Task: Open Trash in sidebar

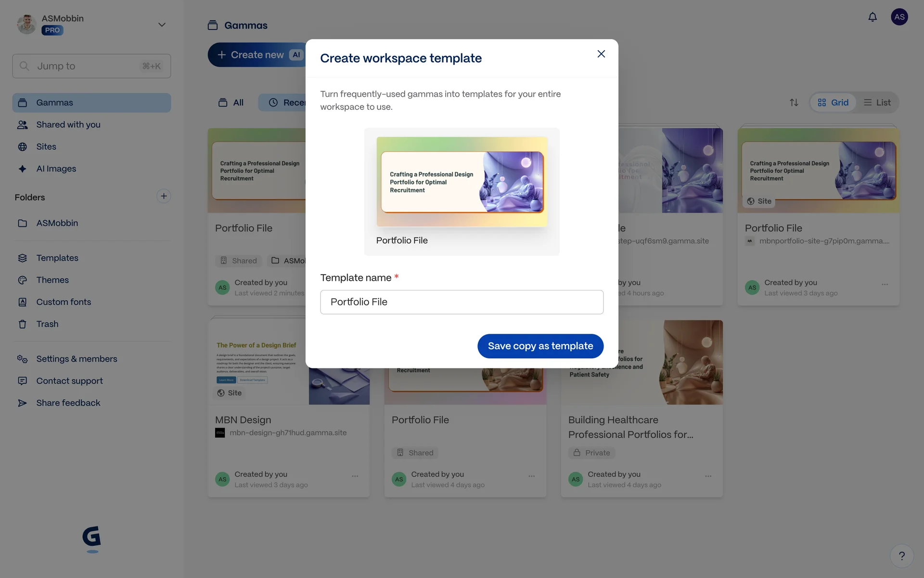Action: (x=47, y=324)
